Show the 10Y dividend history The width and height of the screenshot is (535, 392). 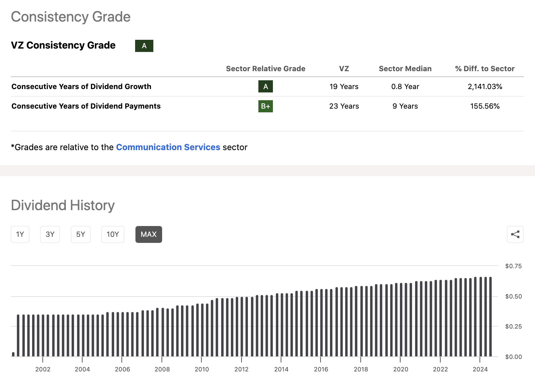click(x=113, y=234)
